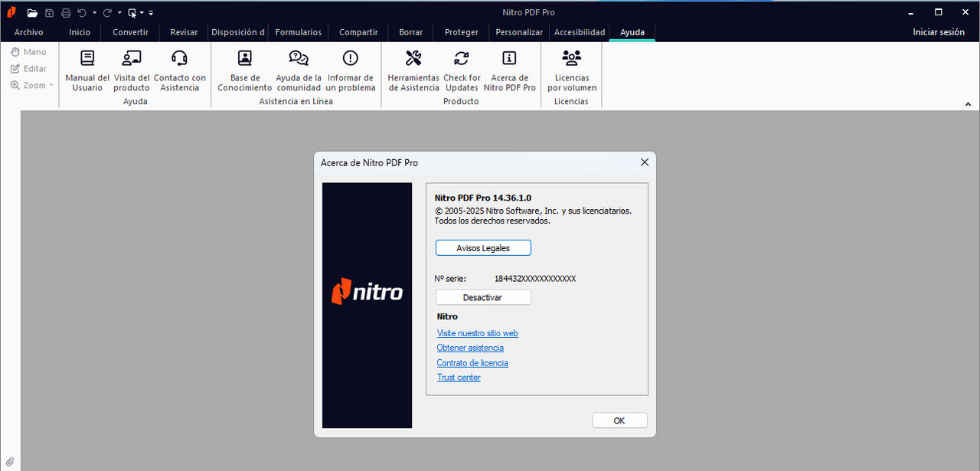The image size is (980, 471).
Task: Open the Undo history dropdown arrow
Action: pos(94,13)
